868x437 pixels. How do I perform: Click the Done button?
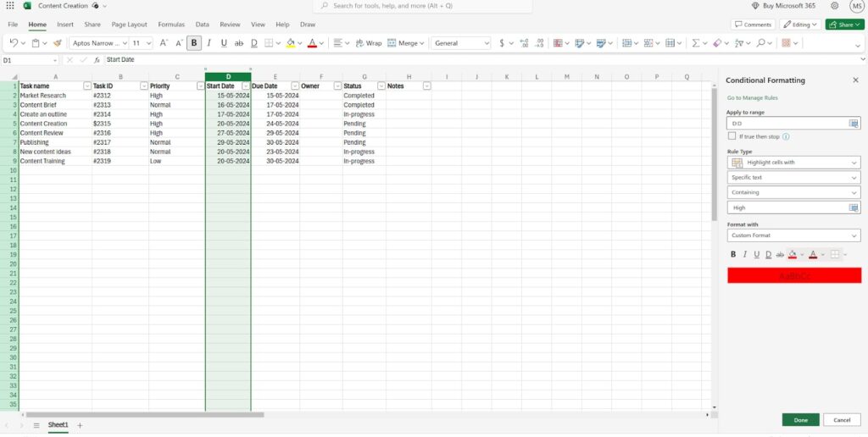(x=800, y=420)
